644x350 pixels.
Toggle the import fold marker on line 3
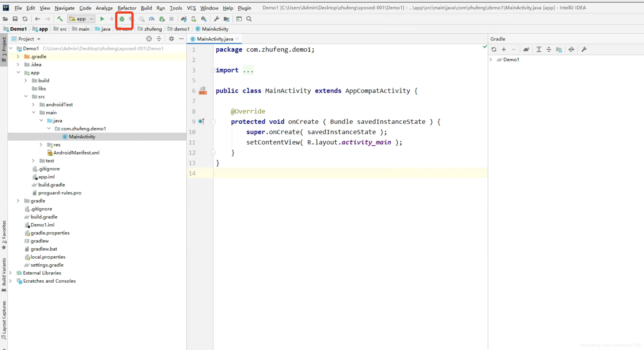pos(213,70)
